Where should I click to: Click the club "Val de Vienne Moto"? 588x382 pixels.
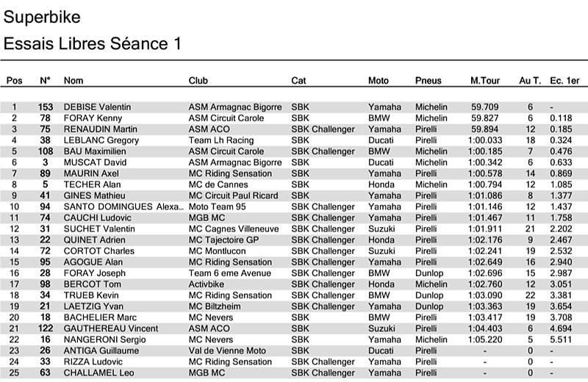point(227,350)
